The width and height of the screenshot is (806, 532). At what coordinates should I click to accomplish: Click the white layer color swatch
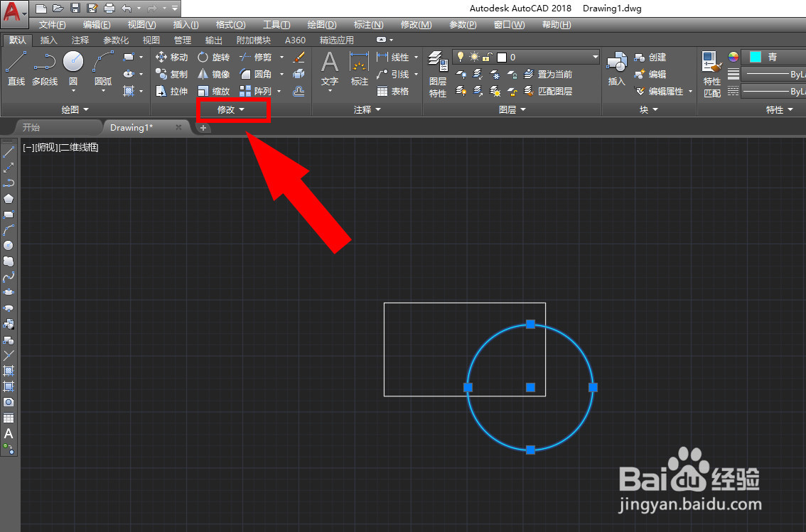click(x=502, y=57)
